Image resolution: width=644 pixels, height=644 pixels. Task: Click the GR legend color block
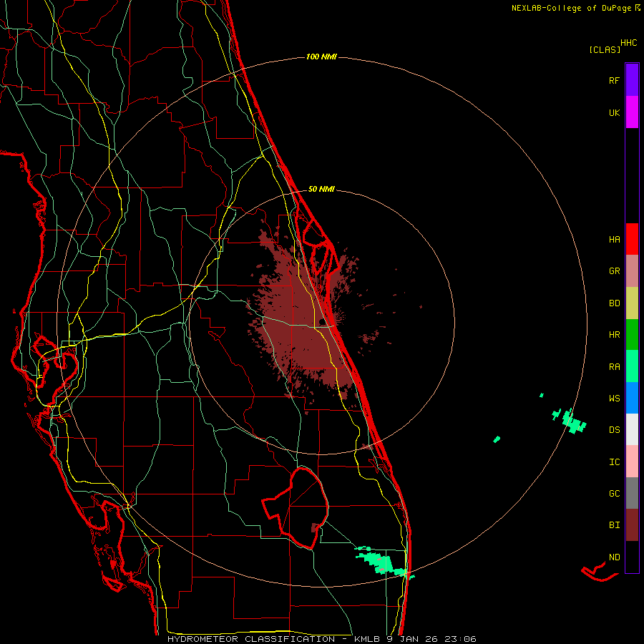pos(632,271)
